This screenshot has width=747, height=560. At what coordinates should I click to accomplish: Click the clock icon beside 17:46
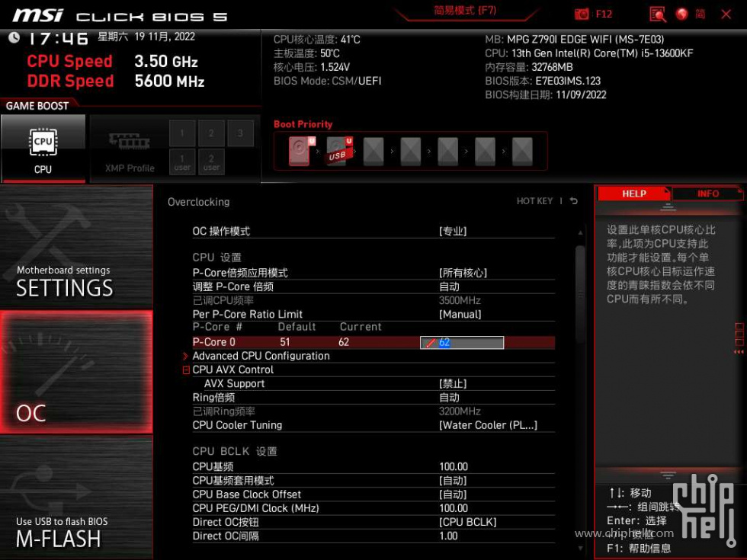pyautogui.click(x=14, y=37)
